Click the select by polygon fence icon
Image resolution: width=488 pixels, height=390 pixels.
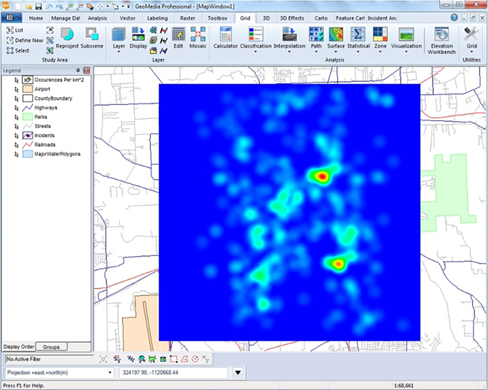click(184, 359)
